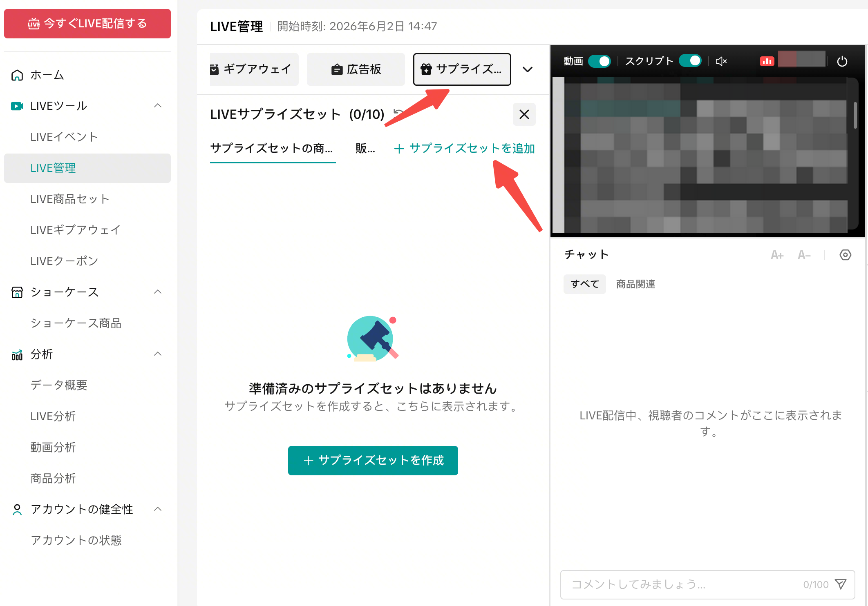Viewport: 868px width, 606px height.
Task: Increase chat font size with A+
Action: tap(777, 255)
